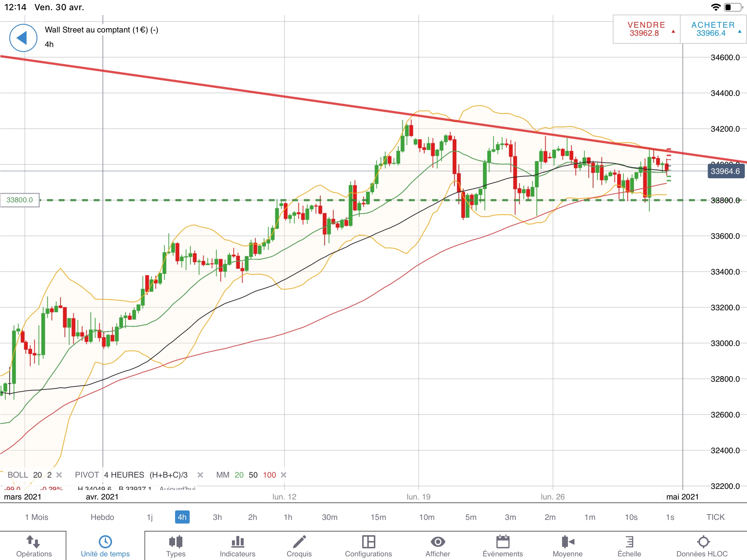Toggle the Afficher eye icon
Screen dimensions: 747x560
(x=438, y=542)
